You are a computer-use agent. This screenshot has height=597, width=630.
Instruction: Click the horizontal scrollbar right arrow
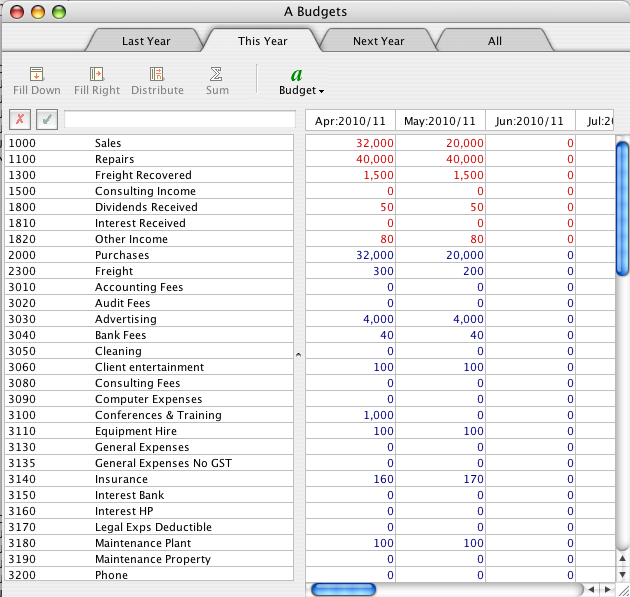pos(608,589)
